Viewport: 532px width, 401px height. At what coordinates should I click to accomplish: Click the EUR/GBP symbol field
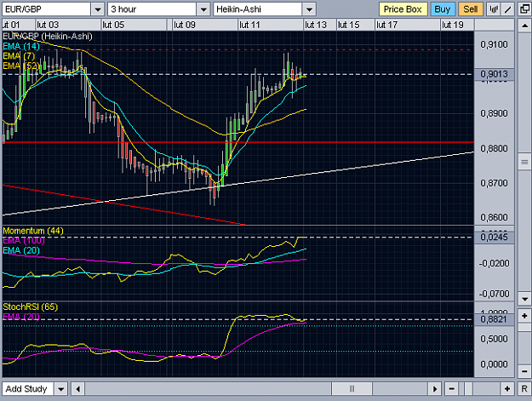tap(47, 9)
